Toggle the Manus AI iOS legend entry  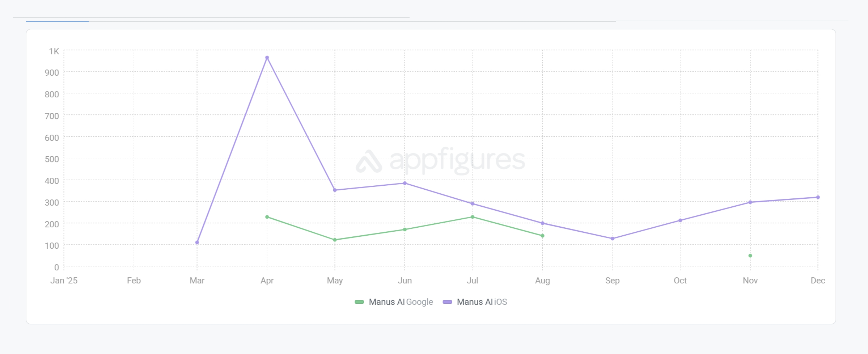pyautogui.click(x=475, y=302)
